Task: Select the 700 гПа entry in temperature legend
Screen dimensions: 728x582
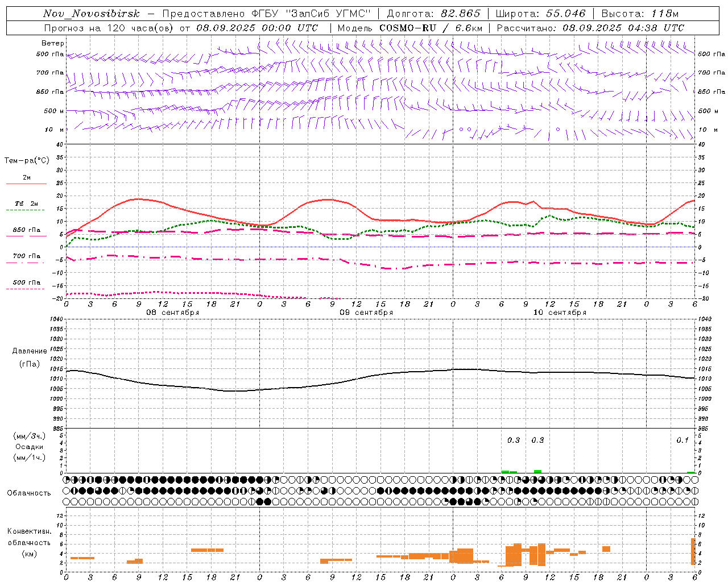Action: 27,256
